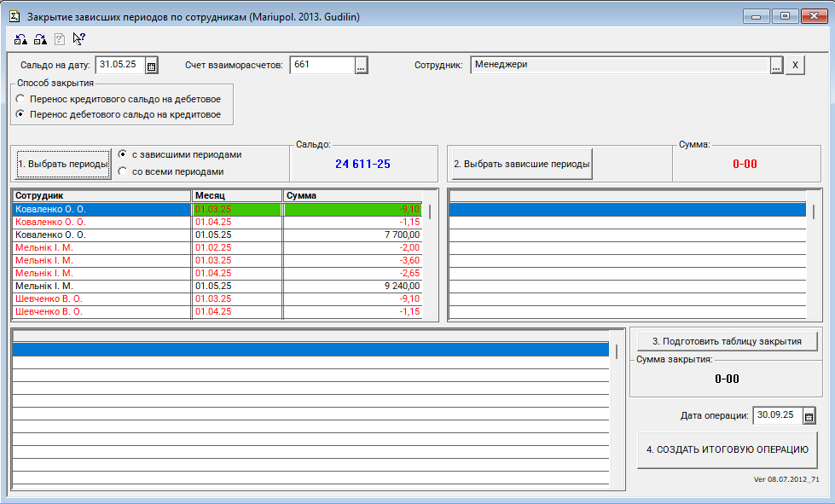This screenshot has width=835, height=504.
Task: Maximize the window
Action: coord(784,15)
